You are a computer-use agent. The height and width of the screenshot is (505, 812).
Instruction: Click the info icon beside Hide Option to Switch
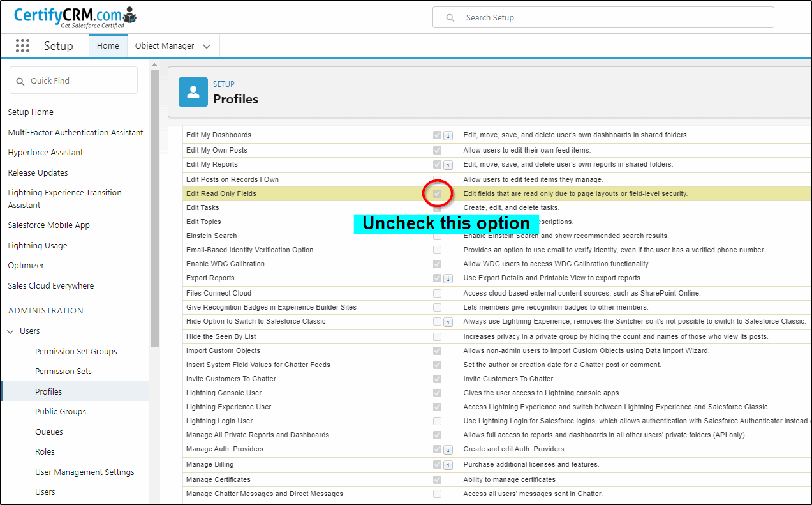pos(447,322)
